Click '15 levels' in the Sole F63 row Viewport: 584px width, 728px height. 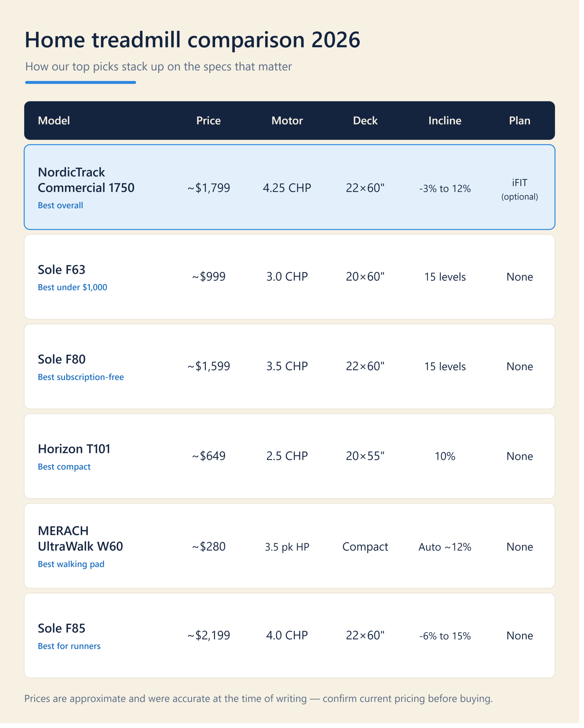coord(449,279)
